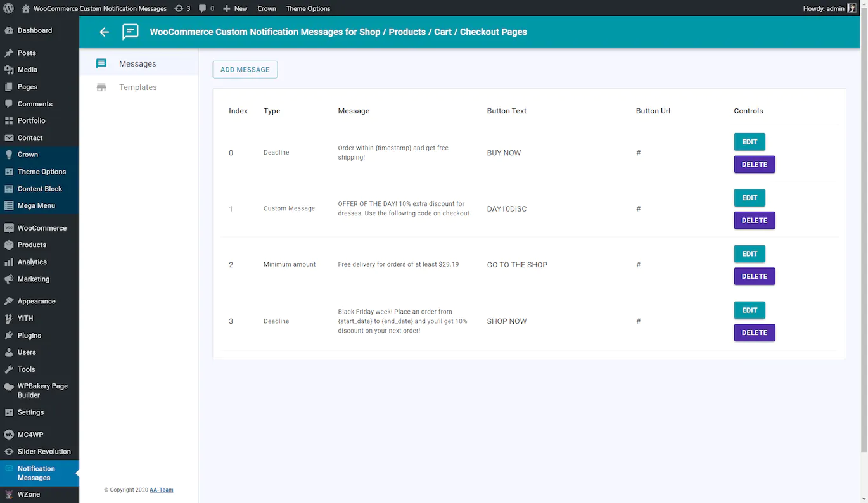Image resolution: width=868 pixels, height=503 pixels.
Task: Delete the BUY NOW message
Action: pyautogui.click(x=755, y=165)
